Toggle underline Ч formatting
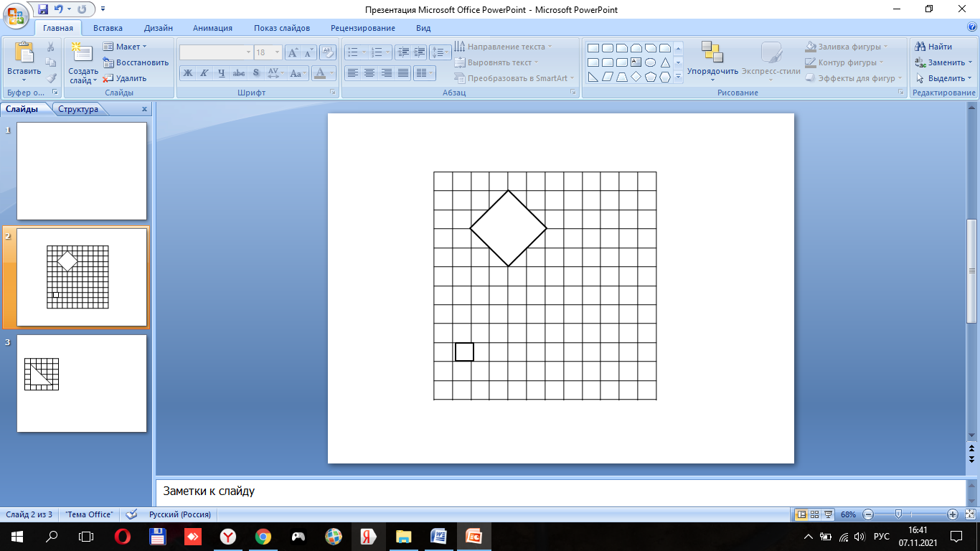This screenshot has height=551, width=980. 221,73
